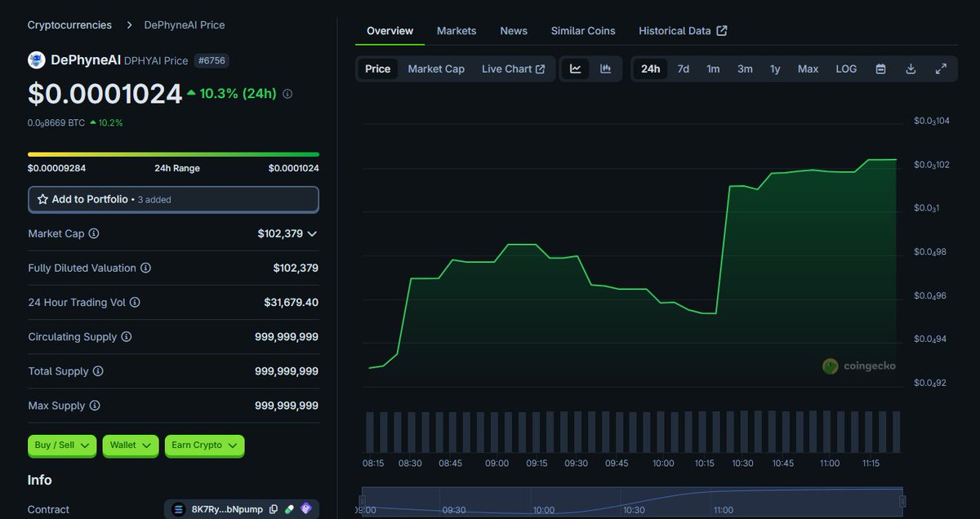Click DePhyneAI Price breadcrumb text
This screenshot has height=519, width=980.
185,24
